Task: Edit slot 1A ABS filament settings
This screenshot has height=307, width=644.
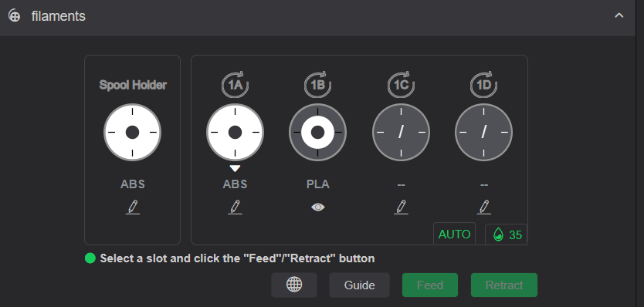Action: (235, 207)
